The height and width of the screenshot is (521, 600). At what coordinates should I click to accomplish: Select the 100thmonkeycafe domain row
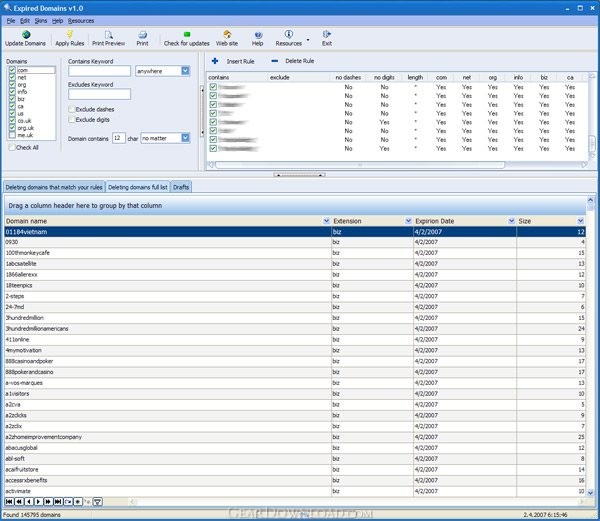pyautogui.click(x=295, y=253)
